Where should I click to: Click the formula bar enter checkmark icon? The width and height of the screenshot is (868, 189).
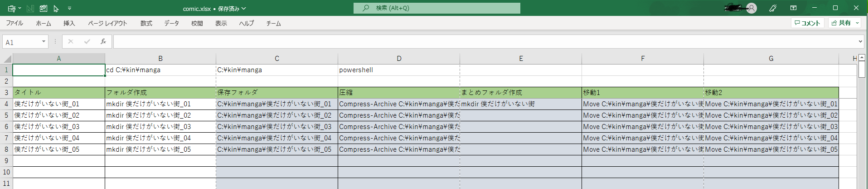(x=87, y=41)
